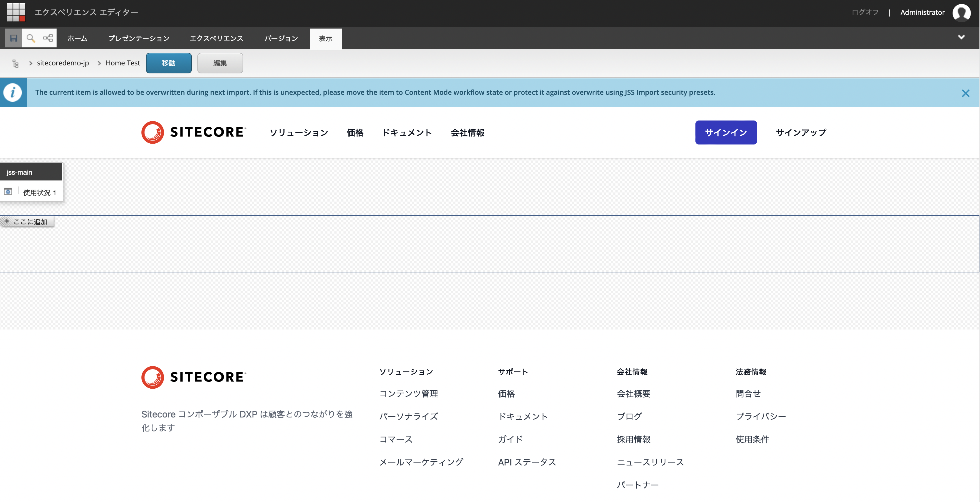Click the ログオフ link
Viewport: 980px width, 502px height.
coord(865,12)
